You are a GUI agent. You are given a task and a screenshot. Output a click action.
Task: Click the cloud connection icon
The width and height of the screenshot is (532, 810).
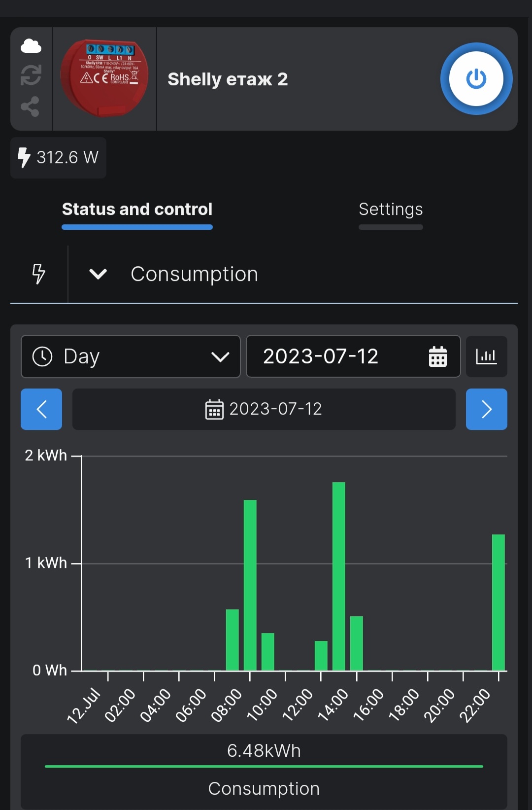click(31, 46)
